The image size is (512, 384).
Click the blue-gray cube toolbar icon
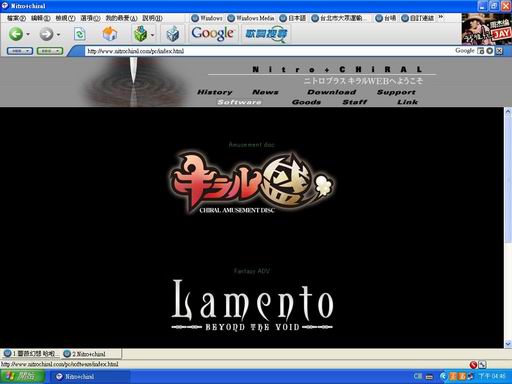[x=172, y=34]
